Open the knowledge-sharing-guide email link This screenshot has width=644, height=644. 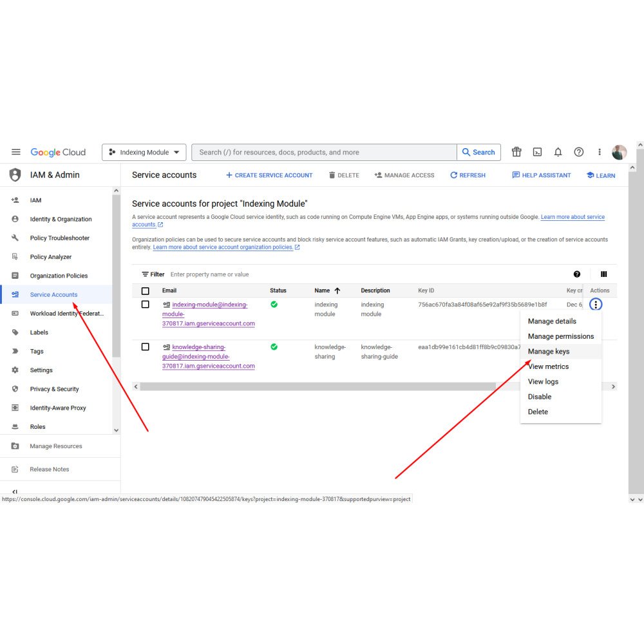208,357
